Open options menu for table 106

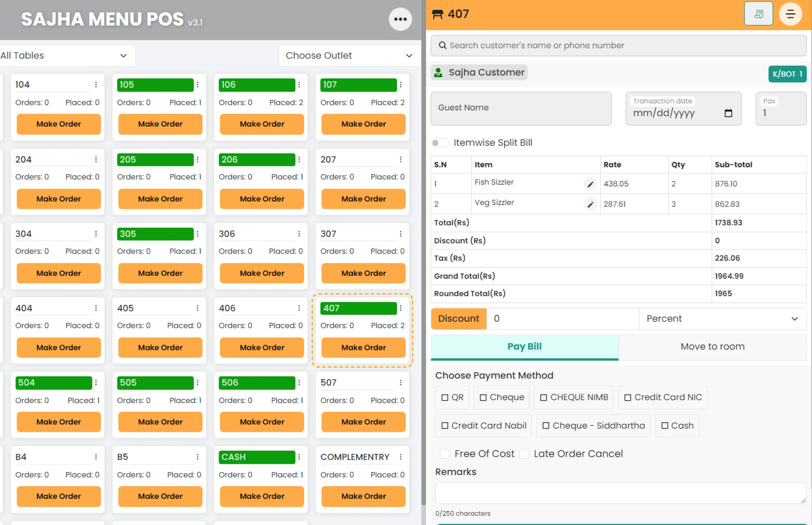pos(299,85)
